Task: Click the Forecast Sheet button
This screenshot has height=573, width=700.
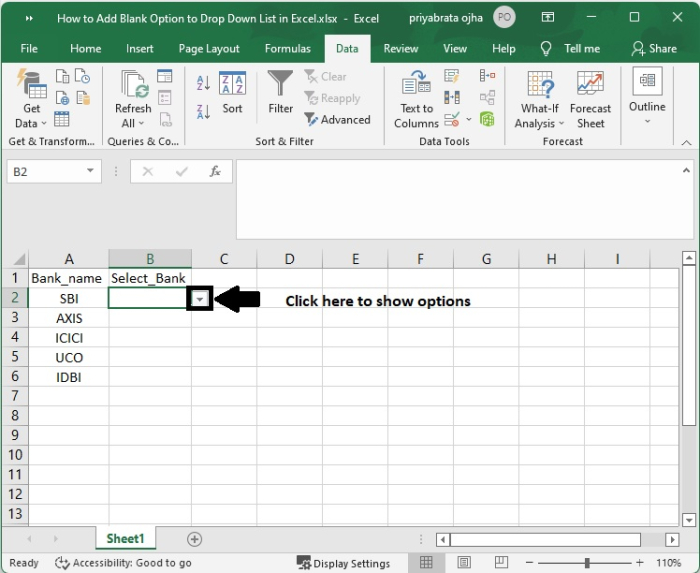Action: [x=590, y=99]
